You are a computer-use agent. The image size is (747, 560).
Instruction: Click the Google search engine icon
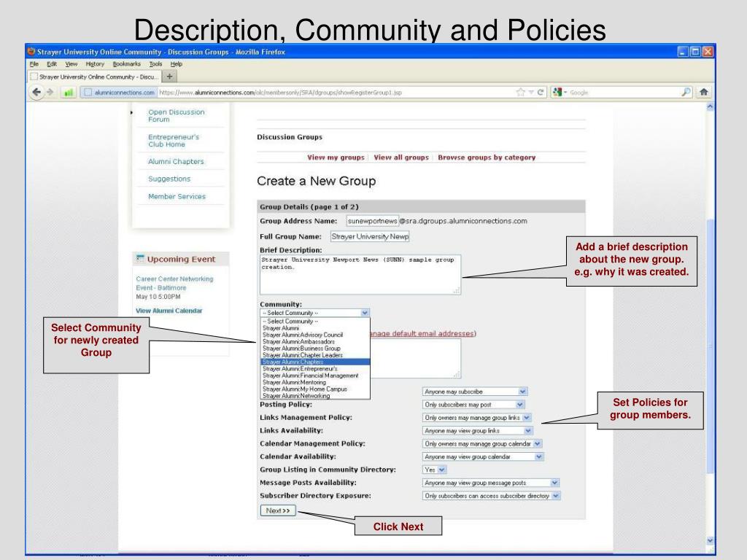tap(557, 93)
